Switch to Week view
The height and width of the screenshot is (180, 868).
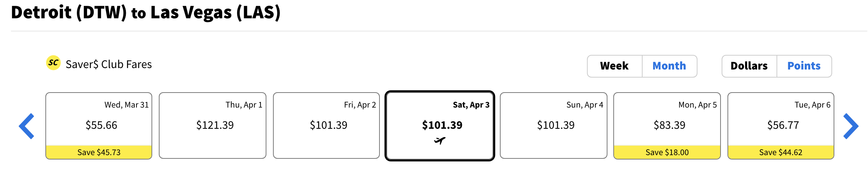pos(614,66)
